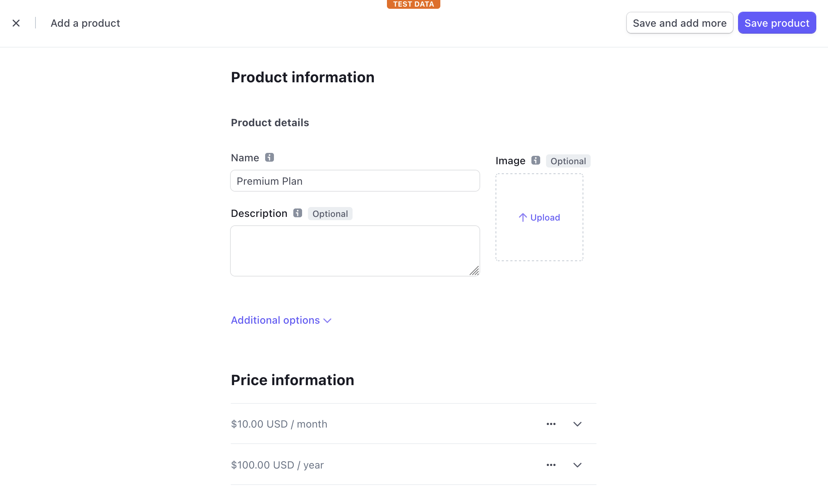Click the close X icon top left
828x504 pixels.
click(x=16, y=23)
